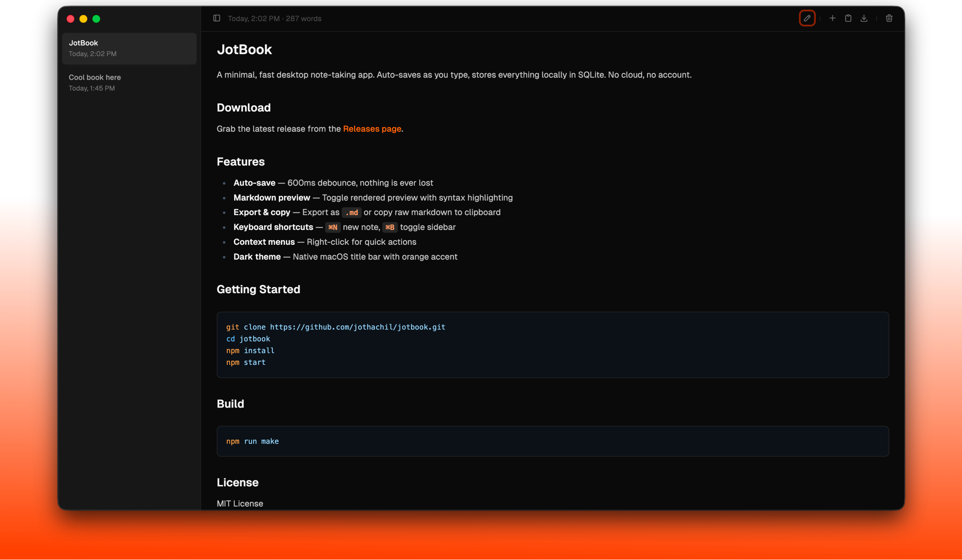Open the Releases page link
Viewport: 962px width, 560px height.
(x=372, y=128)
